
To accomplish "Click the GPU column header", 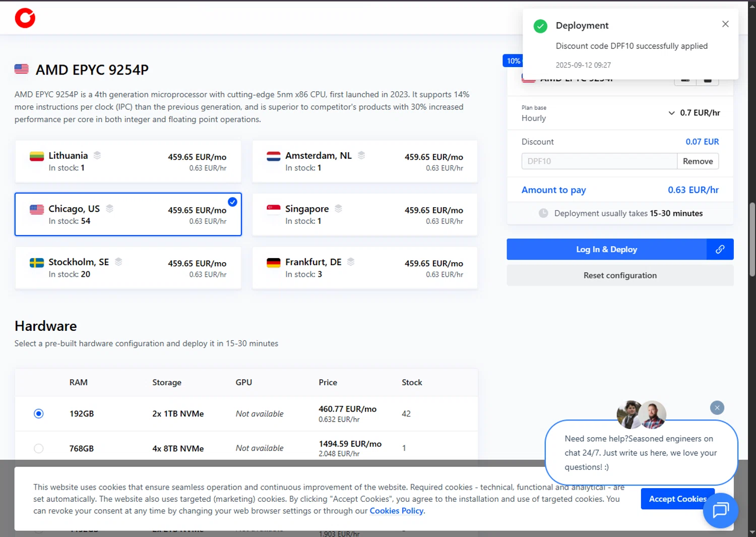I will point(244,382).
